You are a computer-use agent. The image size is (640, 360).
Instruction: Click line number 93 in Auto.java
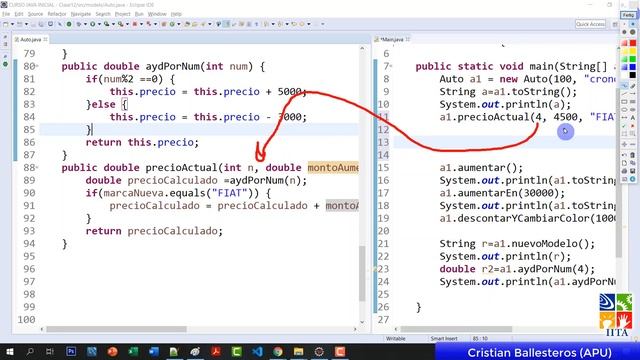(29, 231)
